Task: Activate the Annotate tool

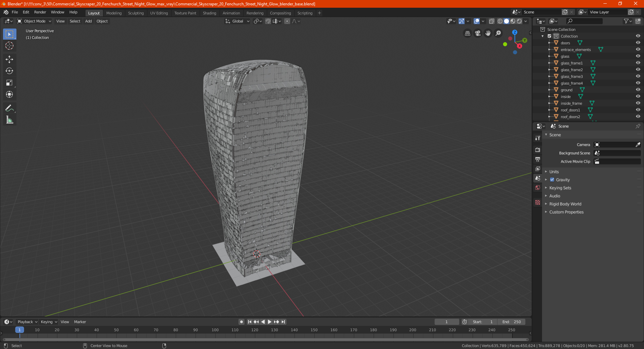Action: (9, 108)
